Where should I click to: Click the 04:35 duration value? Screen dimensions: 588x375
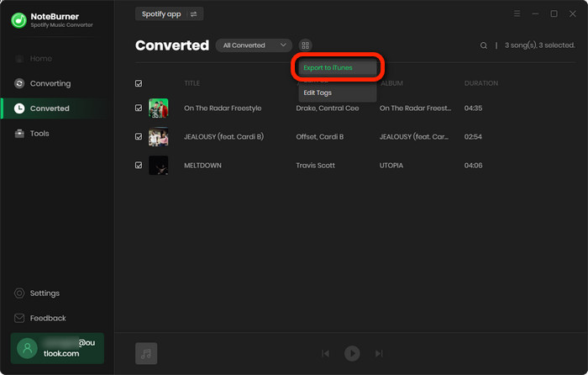point(473,108)
